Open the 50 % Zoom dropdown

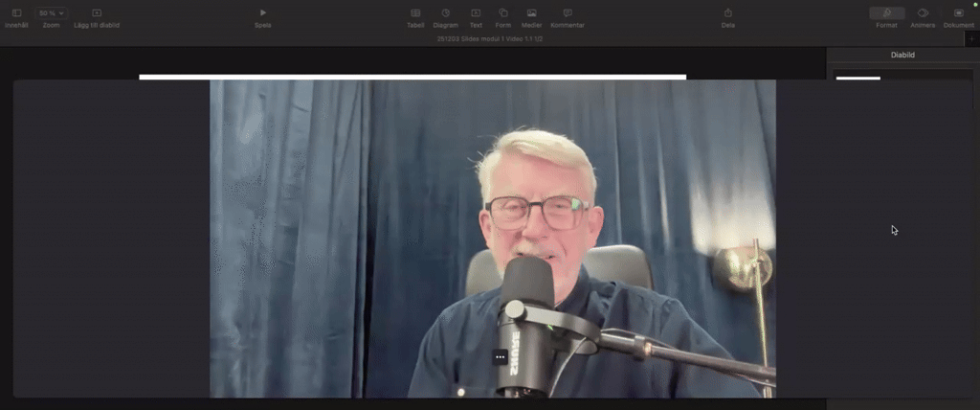52,13
